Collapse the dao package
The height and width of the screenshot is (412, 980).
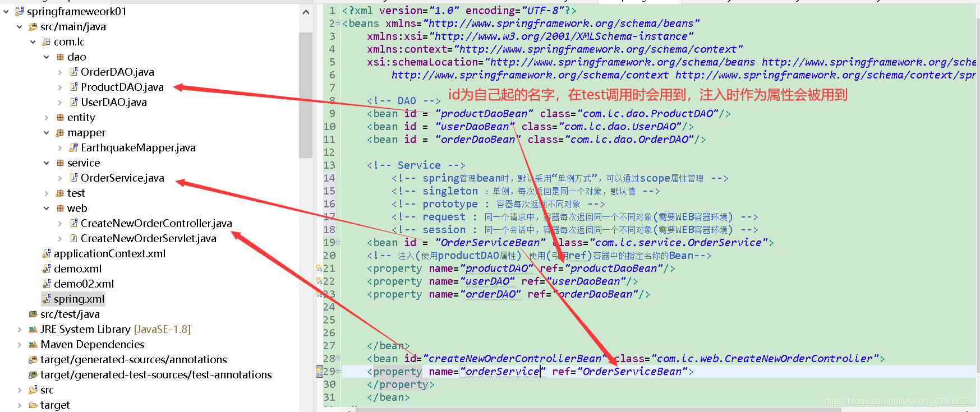[x=47, y=57]
